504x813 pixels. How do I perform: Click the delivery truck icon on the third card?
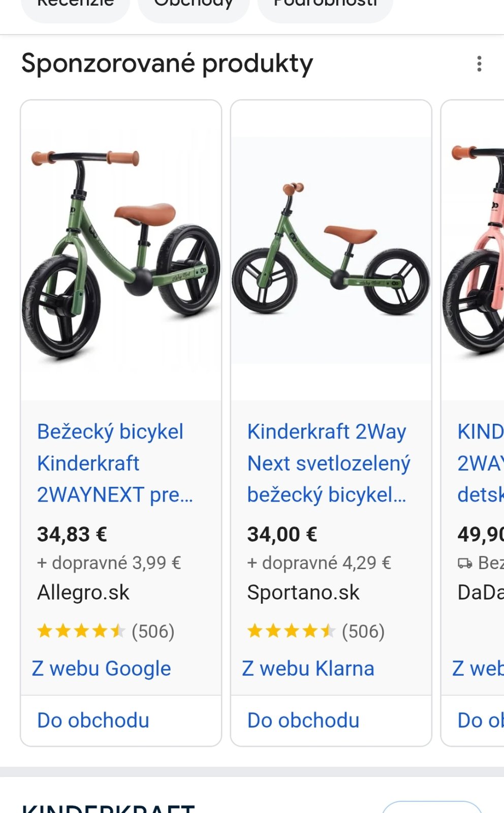464,563
